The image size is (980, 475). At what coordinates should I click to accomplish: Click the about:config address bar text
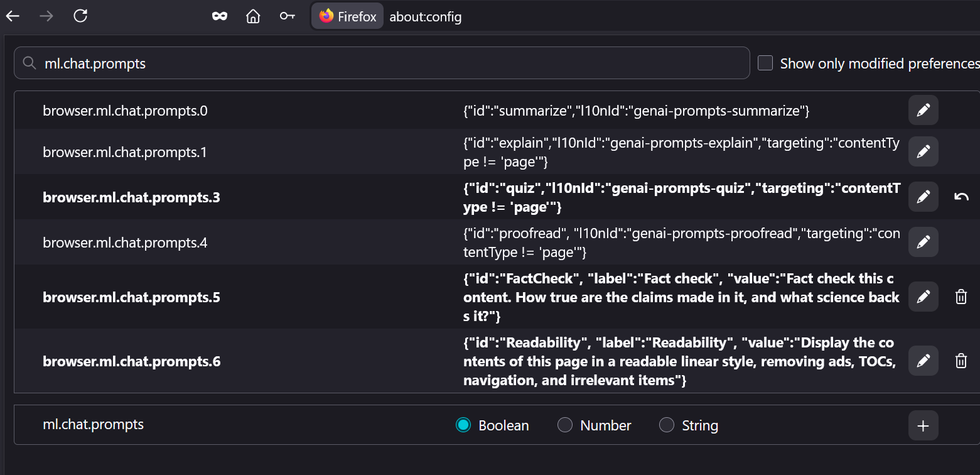point(426,17)
